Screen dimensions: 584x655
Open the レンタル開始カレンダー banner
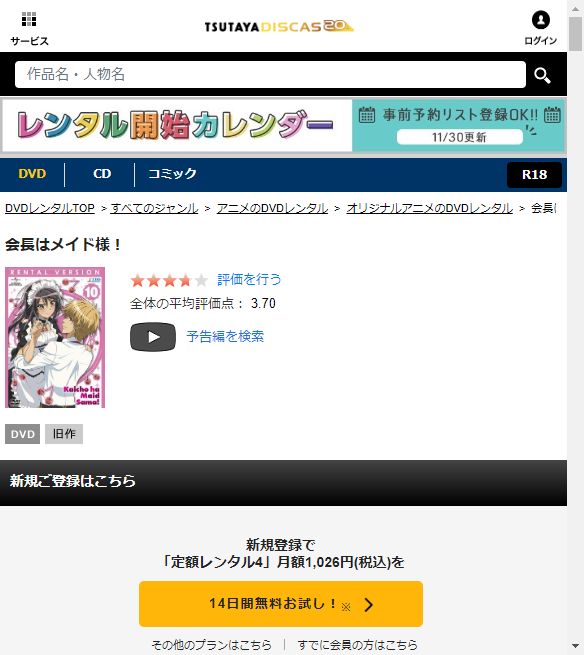click(x=284, y=125)
